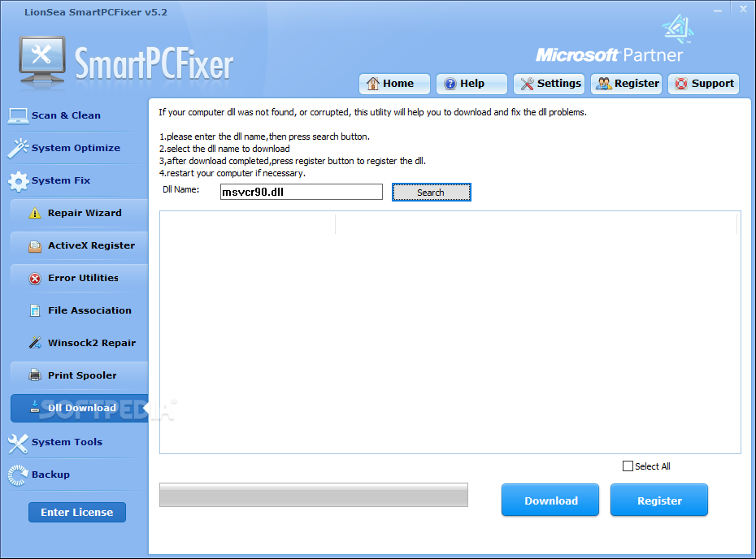Click the gray download progress bar

[314, 495]
